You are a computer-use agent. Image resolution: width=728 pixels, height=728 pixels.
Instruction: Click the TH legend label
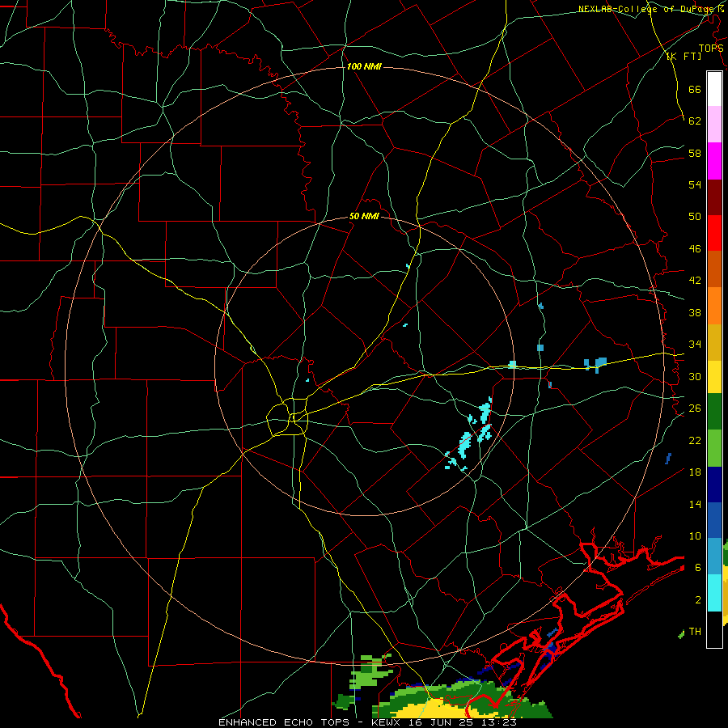click(695, 632)
